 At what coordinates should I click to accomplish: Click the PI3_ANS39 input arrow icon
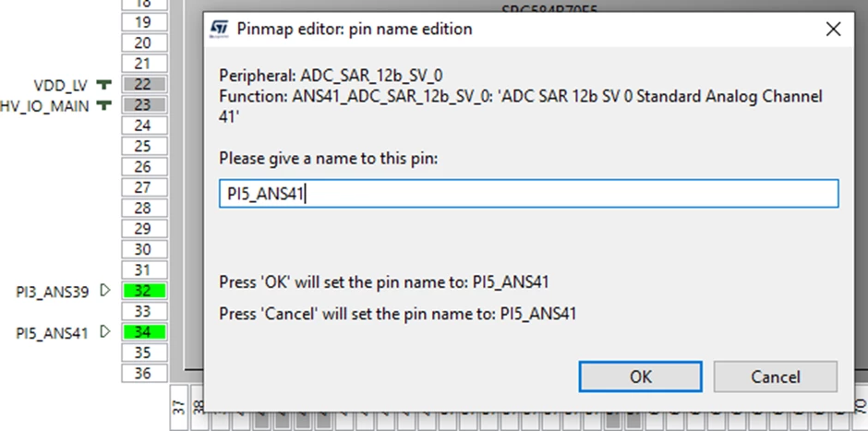point(105,290)
